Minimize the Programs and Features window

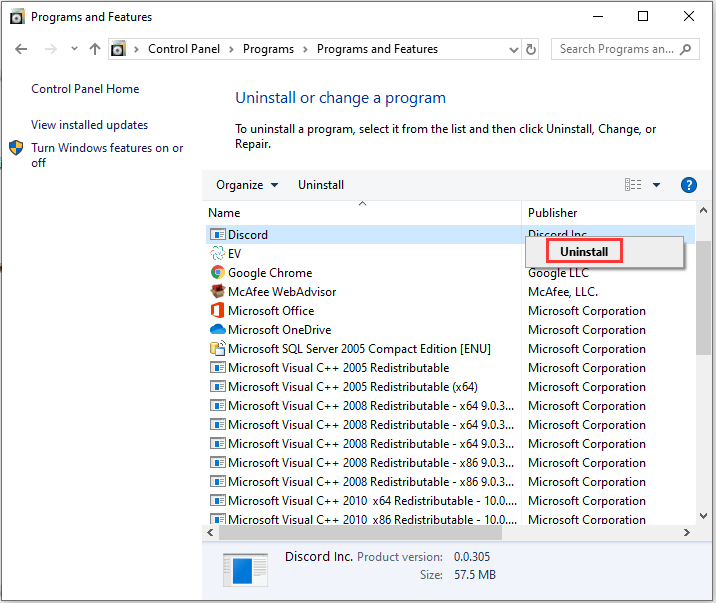[x=598, y=16]
